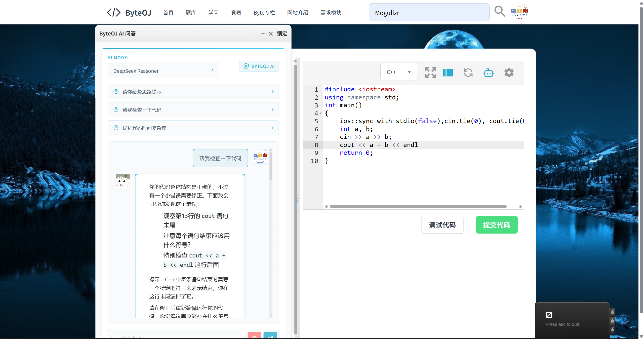
Task: Click the fullscreen expand editor icon
Action: (x=430, y=72)
